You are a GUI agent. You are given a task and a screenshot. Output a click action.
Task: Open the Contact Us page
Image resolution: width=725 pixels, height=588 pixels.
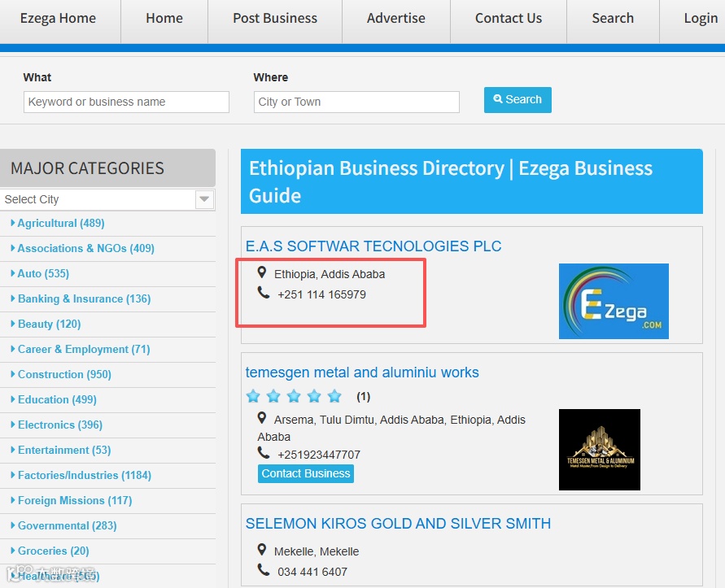tap(508, 19)
